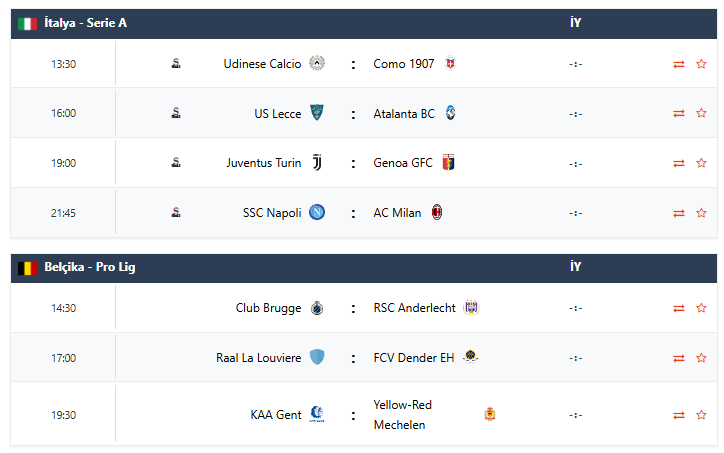
Task: Click the Udinese Calcio team crest
Action: click(317, 64)
